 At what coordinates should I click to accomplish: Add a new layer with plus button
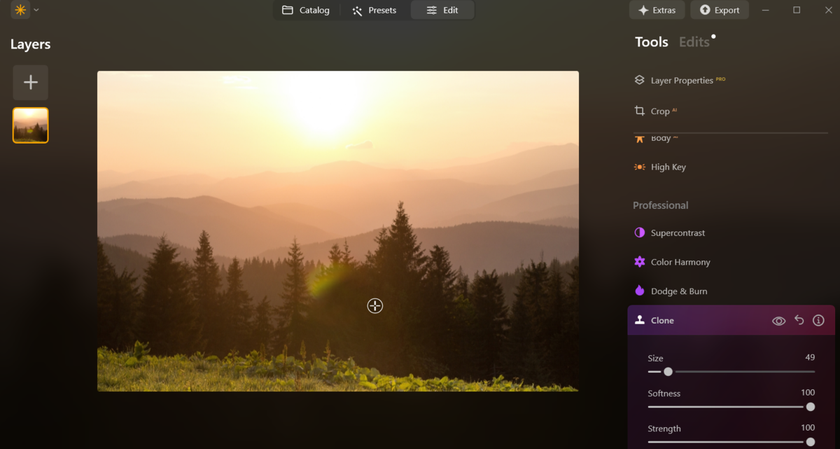31,83
